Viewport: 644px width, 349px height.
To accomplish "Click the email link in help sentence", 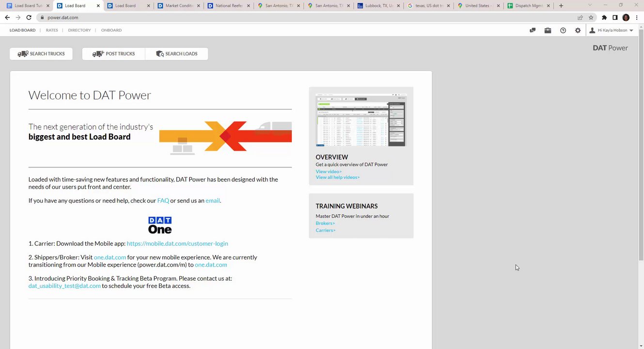I will (x=213, y=200).
